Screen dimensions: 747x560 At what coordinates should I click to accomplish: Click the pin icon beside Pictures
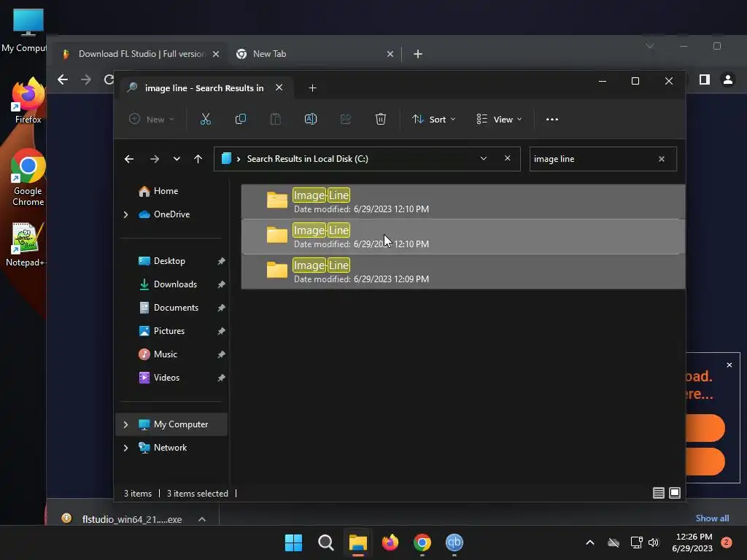(x=221, y=331)
